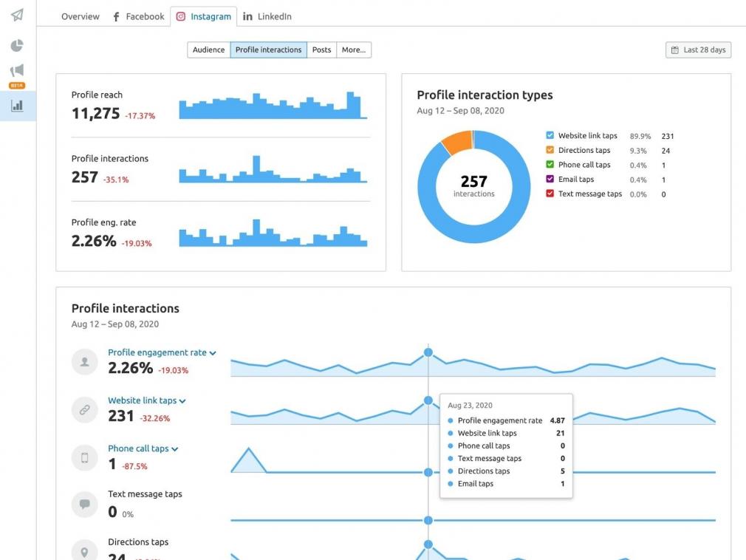Click the calendar icon in date button
The image size is (746, 560).
674,50
